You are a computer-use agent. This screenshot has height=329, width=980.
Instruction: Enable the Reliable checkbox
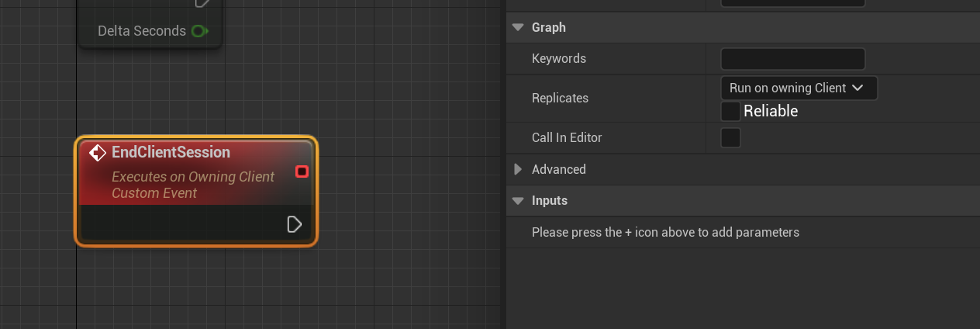pyautogui.click(x=730, y=111)
